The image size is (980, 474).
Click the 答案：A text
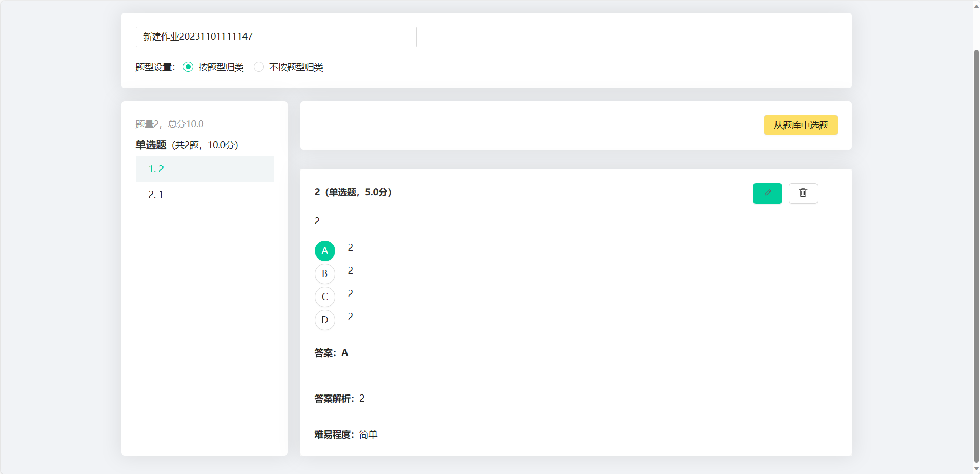(331, 353)
